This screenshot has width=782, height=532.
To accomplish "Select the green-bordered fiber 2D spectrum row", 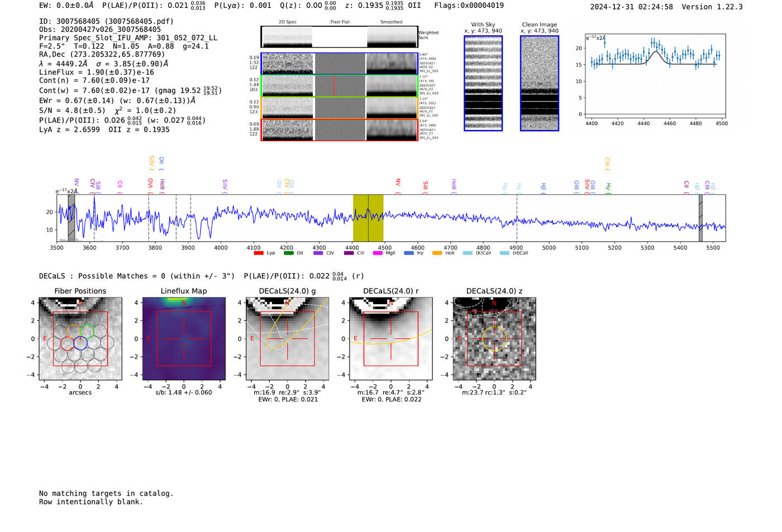I will tap(339, 85).
